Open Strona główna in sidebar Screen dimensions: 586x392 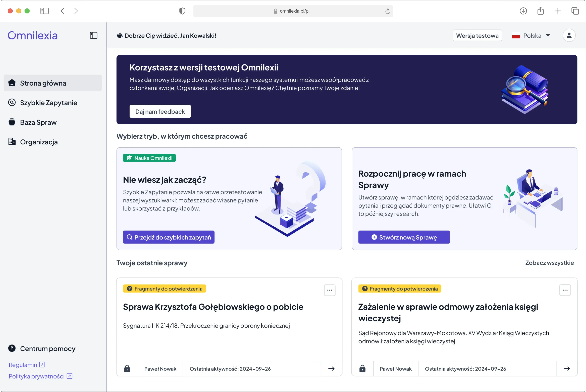pos(53,83)
